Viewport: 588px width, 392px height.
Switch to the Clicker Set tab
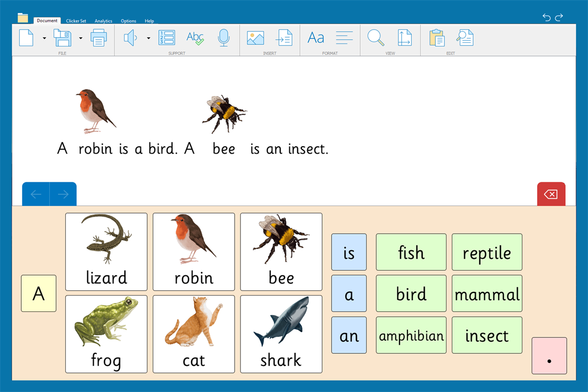pyautogui.click(x=76, y=21)
